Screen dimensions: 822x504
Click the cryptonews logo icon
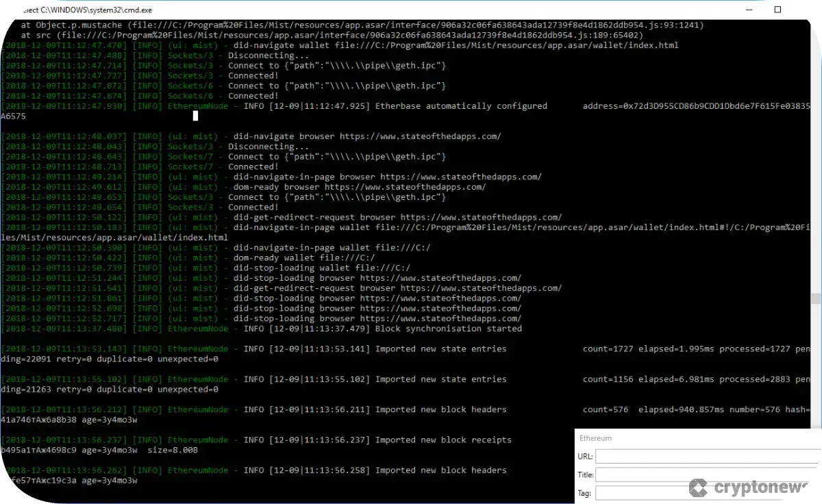(x=698, y=487)
